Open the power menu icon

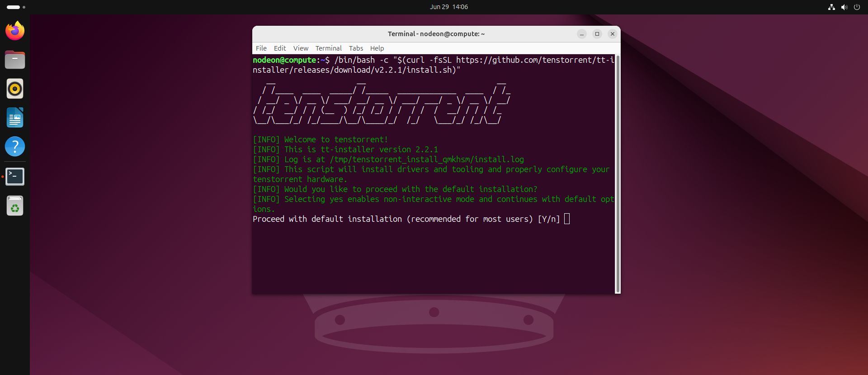(x=857, y=7)
